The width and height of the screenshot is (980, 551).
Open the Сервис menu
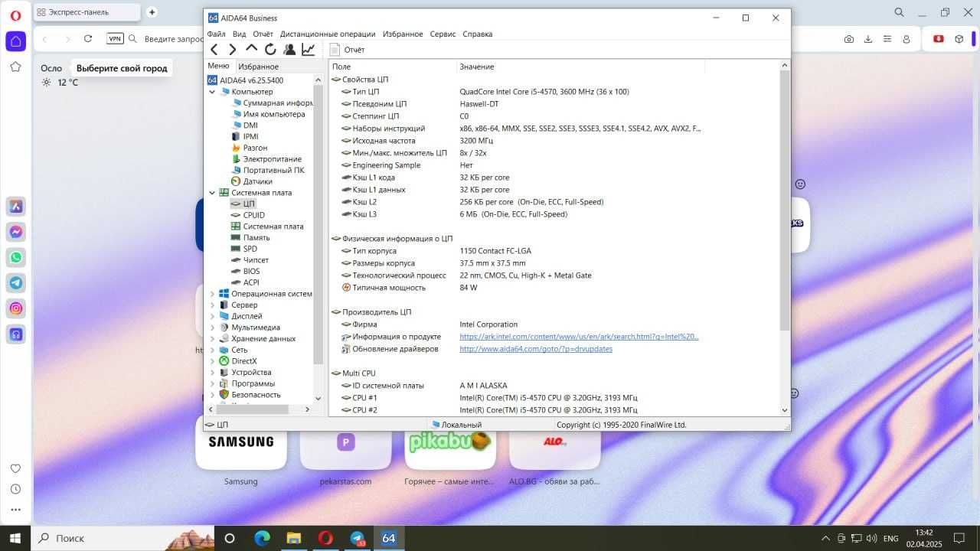443,34
